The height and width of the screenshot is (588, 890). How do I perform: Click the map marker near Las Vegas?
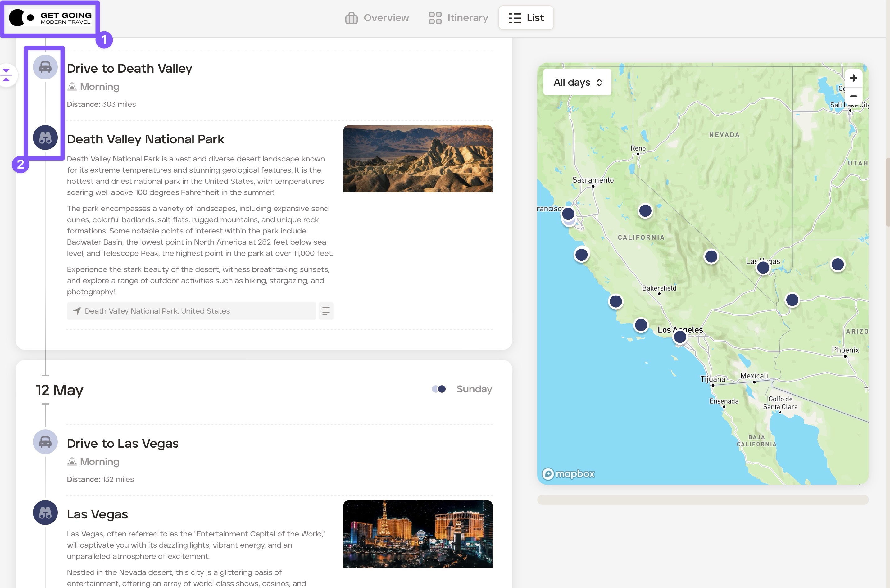pyautogui.click(x=763, y=268)
